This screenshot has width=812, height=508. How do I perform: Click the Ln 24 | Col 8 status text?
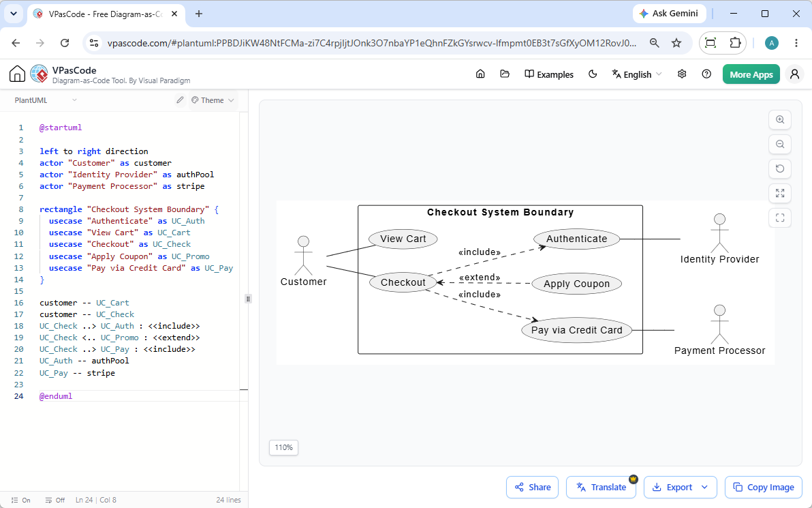(x=96, y=500)
